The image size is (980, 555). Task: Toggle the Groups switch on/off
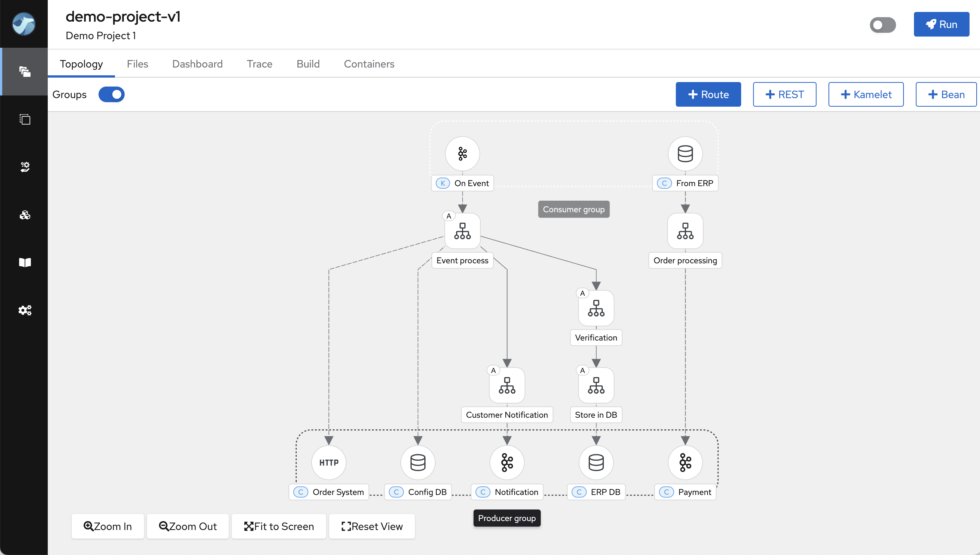click(112, 94)
